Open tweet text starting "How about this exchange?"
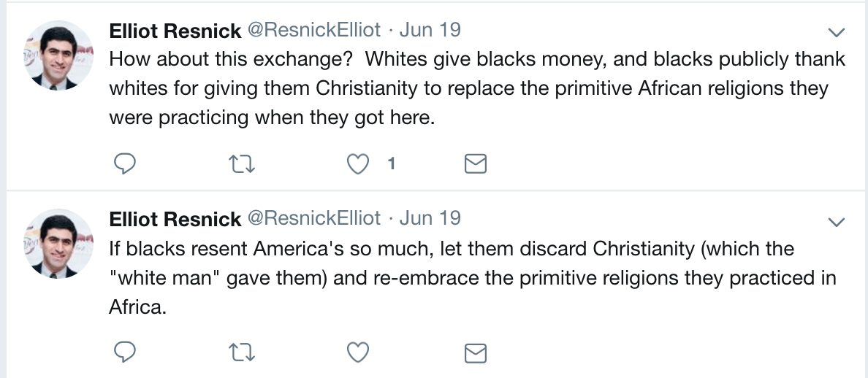Screen dimensions: 868x378 [x=477, y=88]
